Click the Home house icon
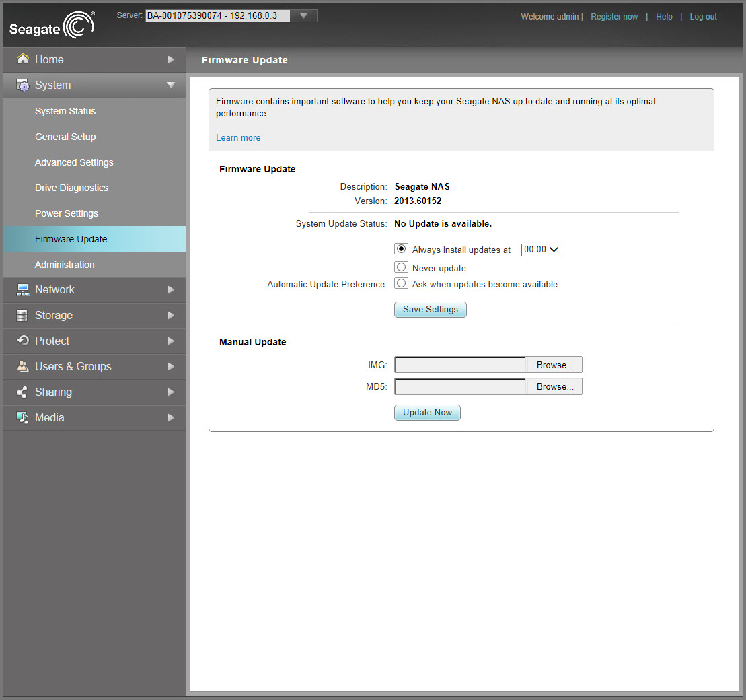The width and height of the screenshot is (746, 700). tap(22, 59)
